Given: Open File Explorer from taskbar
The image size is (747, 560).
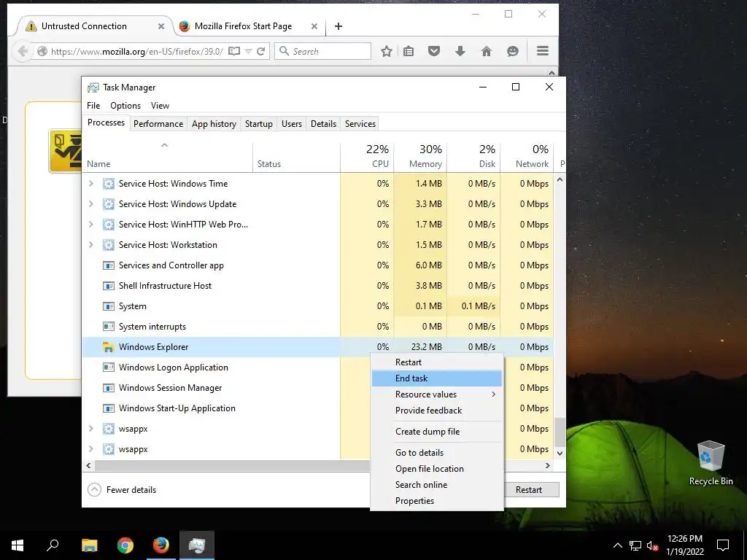Looking at the screenshot, I should 89,545.
